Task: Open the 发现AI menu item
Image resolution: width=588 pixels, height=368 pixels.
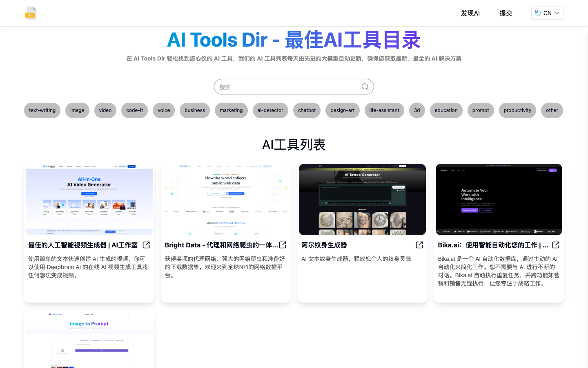Action: coord(470,13)
